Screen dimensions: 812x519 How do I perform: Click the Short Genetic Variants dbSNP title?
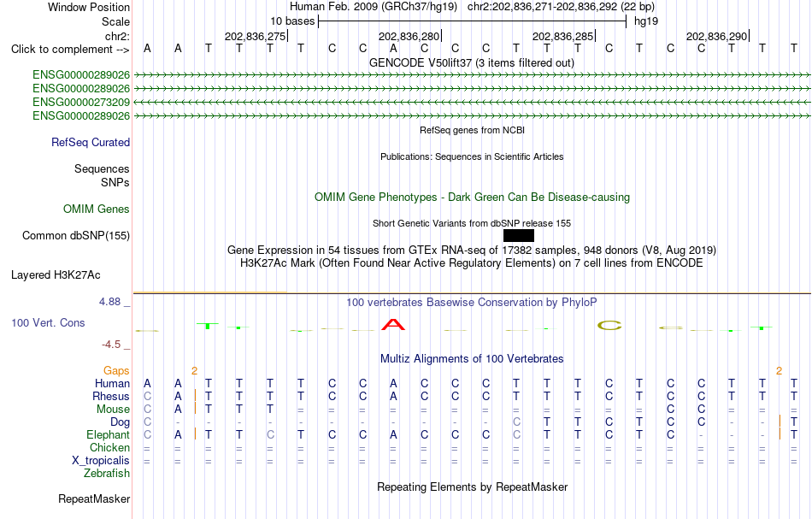click(x=472, y=223)
